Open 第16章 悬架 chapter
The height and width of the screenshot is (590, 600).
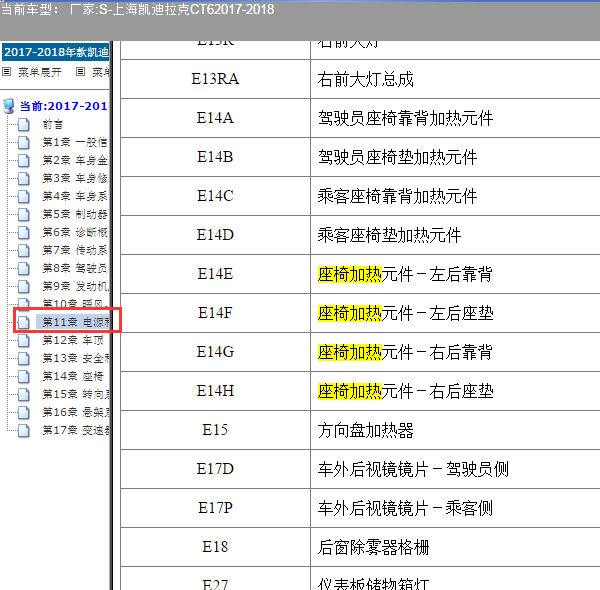(75, 412)
